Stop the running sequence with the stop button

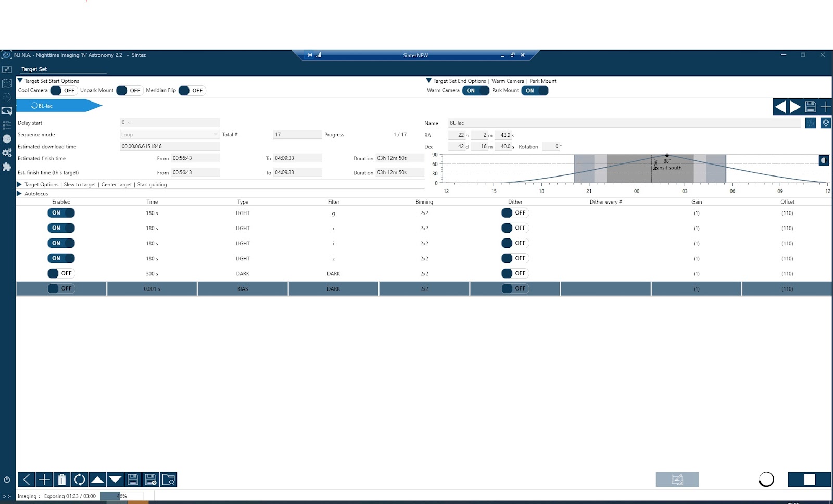tap(810, 480)
